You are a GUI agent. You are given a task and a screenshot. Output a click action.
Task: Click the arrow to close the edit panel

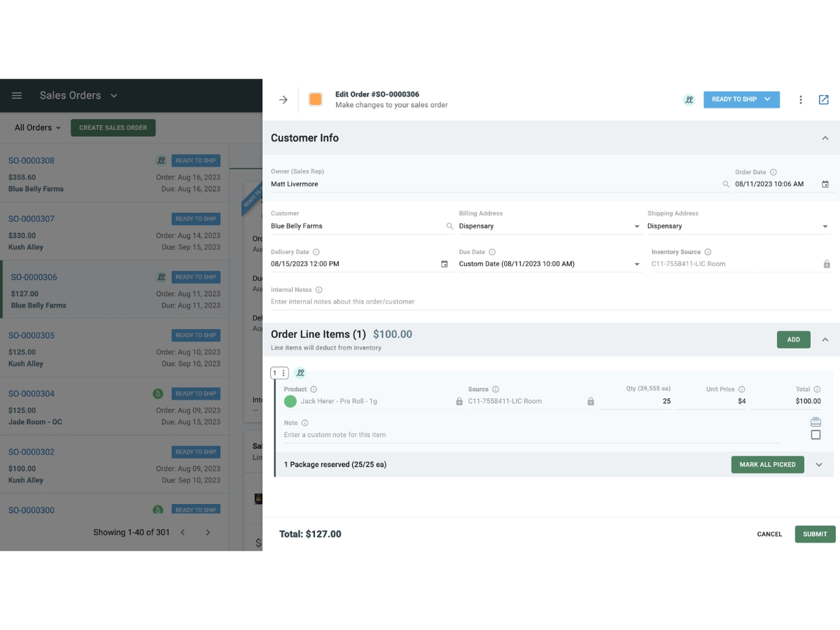(283, 99)
